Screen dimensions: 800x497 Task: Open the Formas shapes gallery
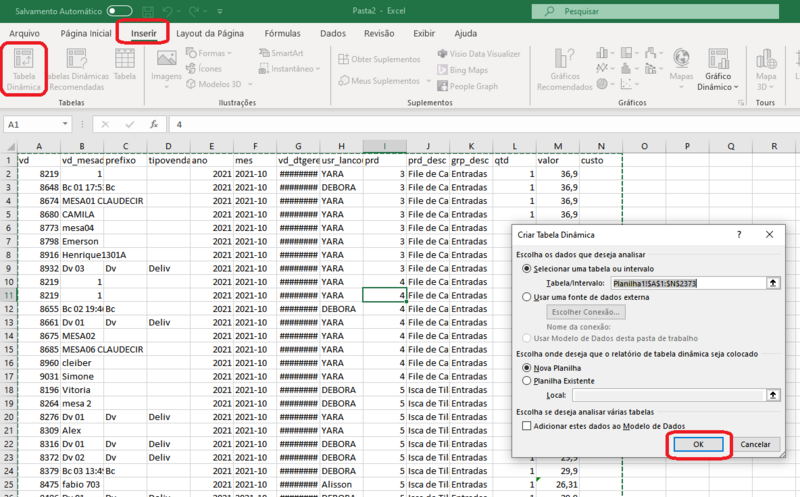[209, 53]
